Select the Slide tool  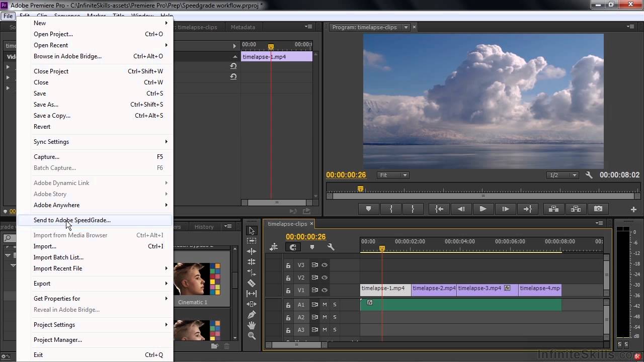252,304
